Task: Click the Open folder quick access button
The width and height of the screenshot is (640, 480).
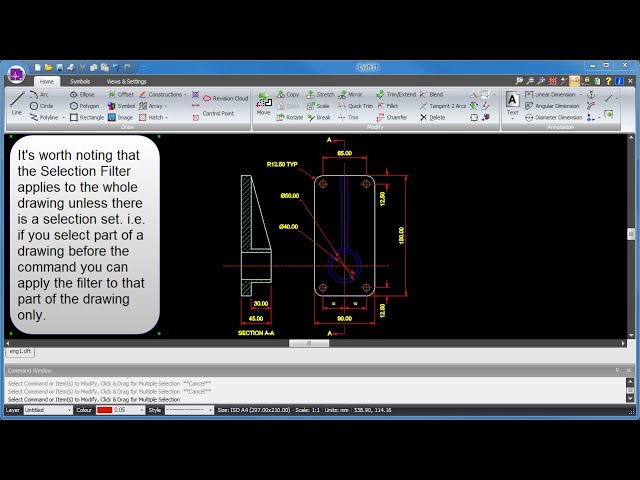Action: (49, 67)
